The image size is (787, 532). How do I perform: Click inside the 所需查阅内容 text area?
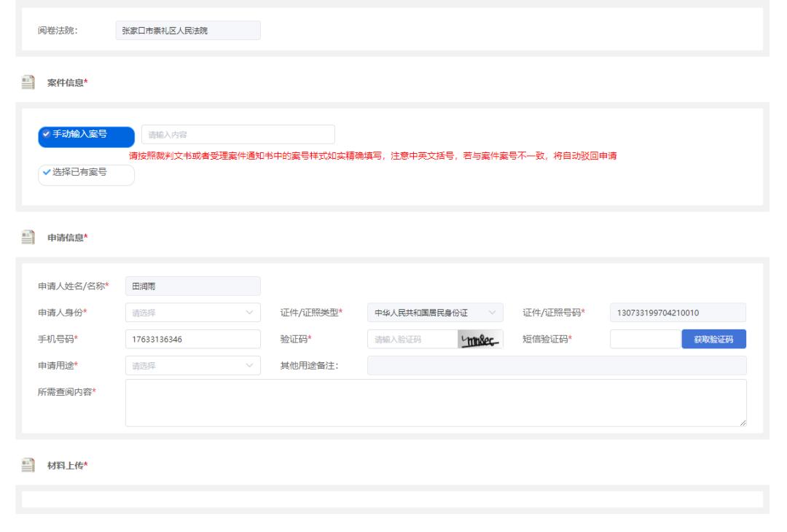point(436,402)
